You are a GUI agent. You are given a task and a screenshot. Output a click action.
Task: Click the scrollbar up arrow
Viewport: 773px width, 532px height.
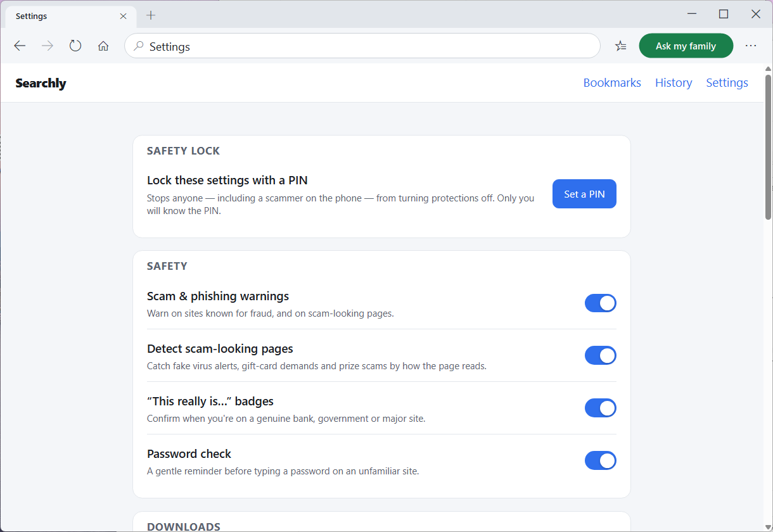[x=768, y=68]
